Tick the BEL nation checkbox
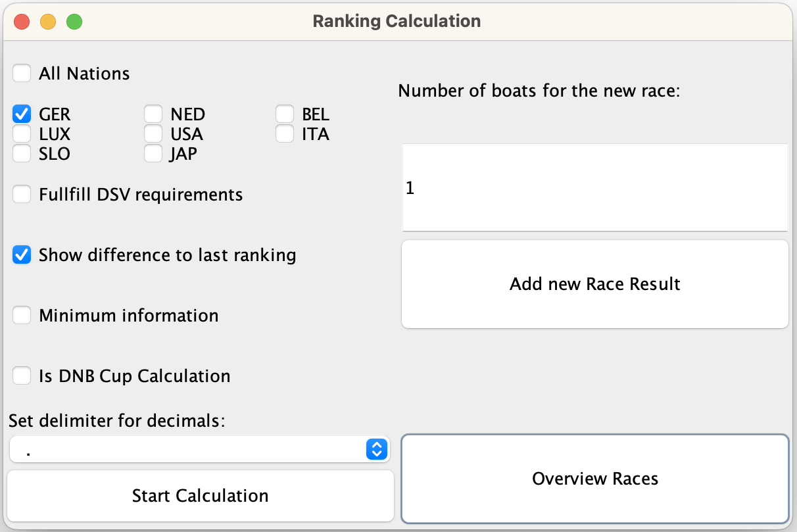Image resolution: width=797 pixels, height=532 pixels. point(285,114)
